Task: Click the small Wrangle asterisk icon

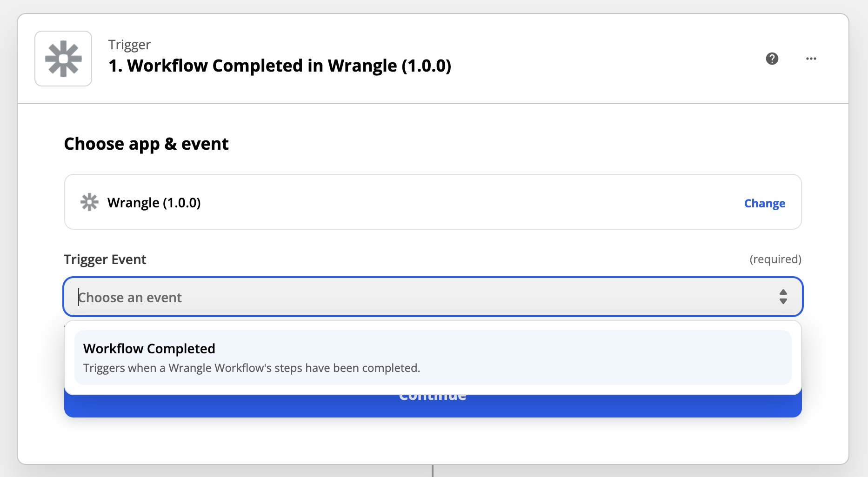Action: 89,202
